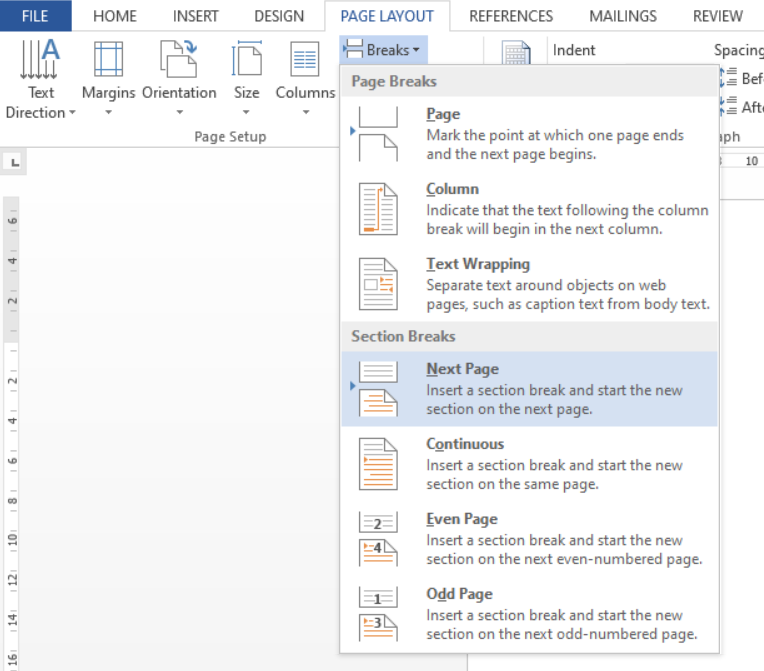The width and height of the screenshot is (764, 671).
Task: Collapse the Breaks dropdown button
Action: (x=383, y=49)
